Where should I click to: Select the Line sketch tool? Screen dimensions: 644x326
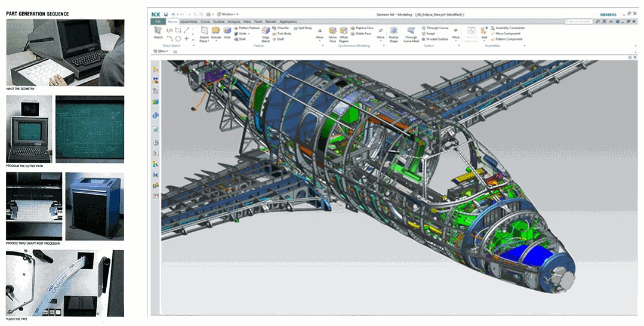[x=186, y=30]
